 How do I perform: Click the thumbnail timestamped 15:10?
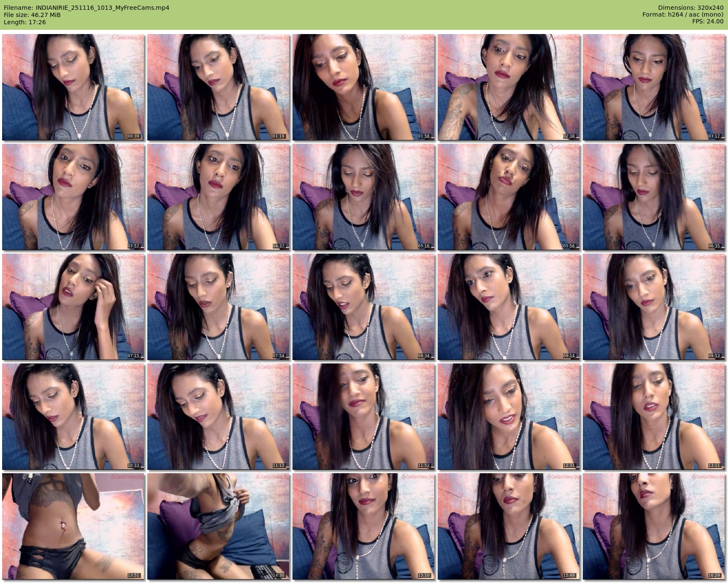click(364, 526)
